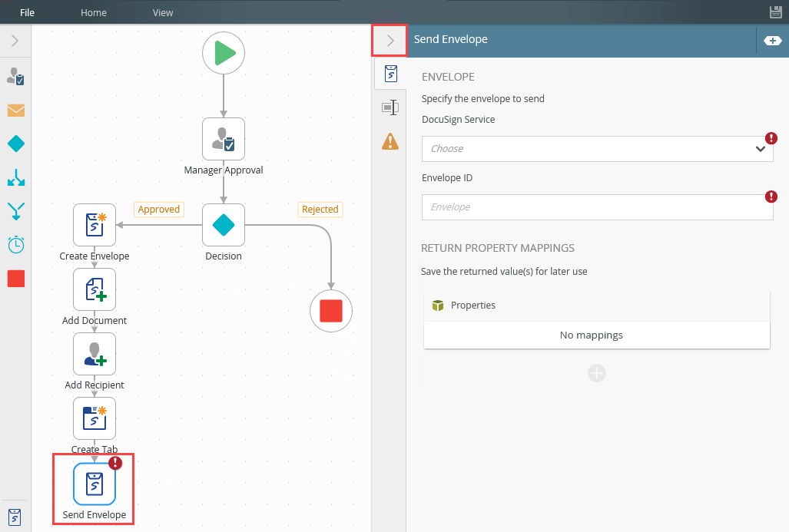The height and width of the screenshot is (532, 789).
Task: Pick the timer clock tool in toolbox
Action: [15, 245]
